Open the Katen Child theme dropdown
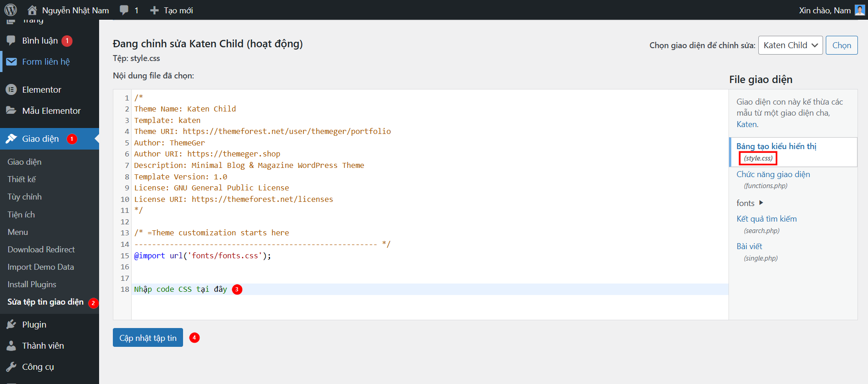Screen dimensions: 868x384 coord(790,45)
